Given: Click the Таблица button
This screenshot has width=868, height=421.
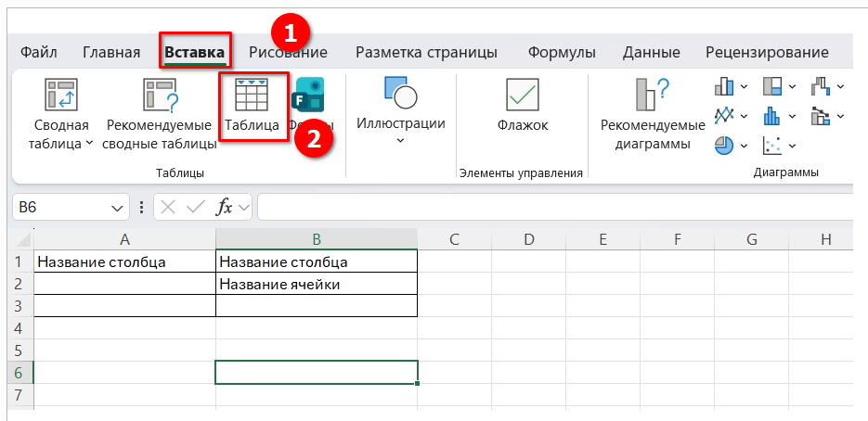Looking at the screenshot, I should (x=252, y=107).
